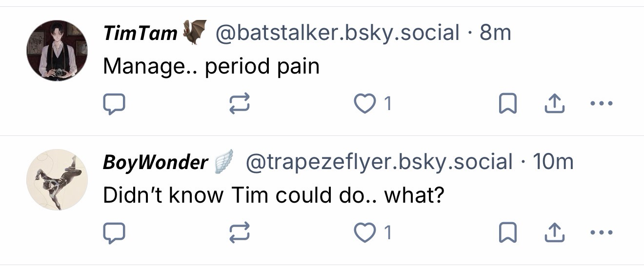Open the "Didn't know Tim could do" post
Viewport: 644px width, 266px height.
(x=273, y=195)
